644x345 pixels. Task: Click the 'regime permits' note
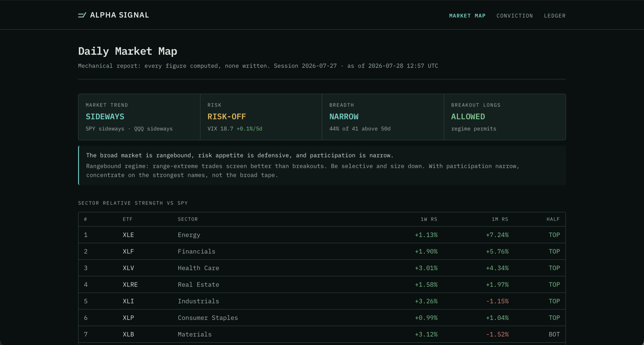click(x=474, y=129)
